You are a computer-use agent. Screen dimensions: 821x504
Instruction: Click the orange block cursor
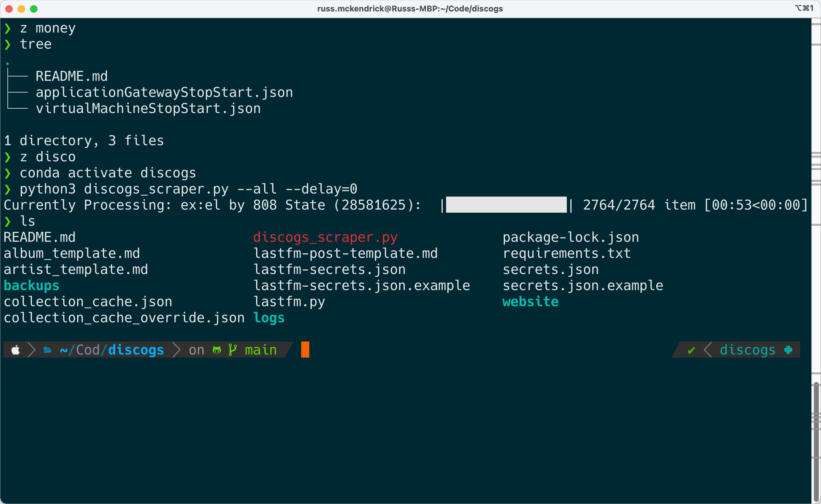coord(305,350)
